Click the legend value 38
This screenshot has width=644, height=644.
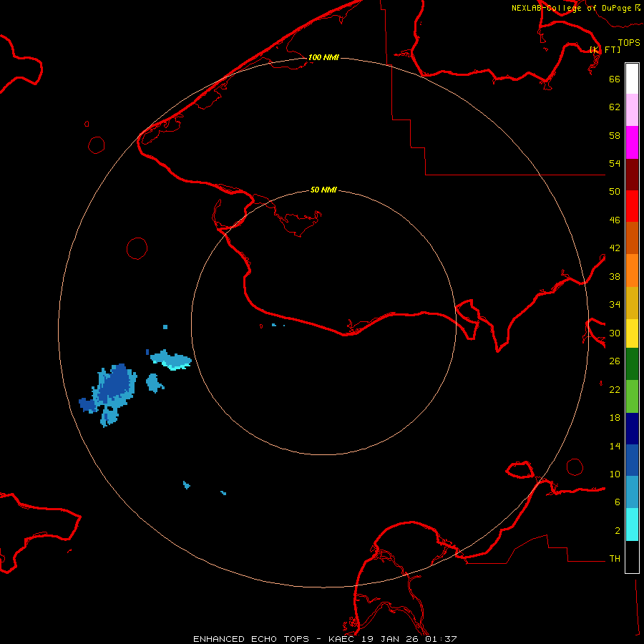[x=615, y=276]
